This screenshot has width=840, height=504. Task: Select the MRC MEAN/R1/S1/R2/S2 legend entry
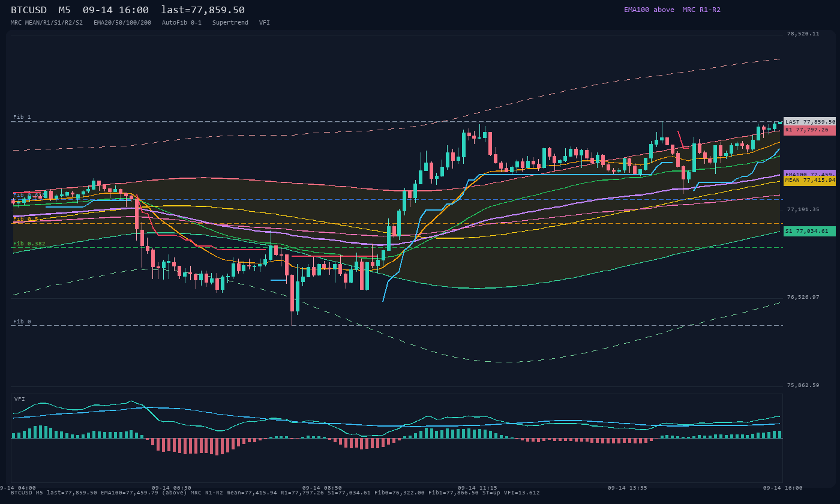click(47, 22)
